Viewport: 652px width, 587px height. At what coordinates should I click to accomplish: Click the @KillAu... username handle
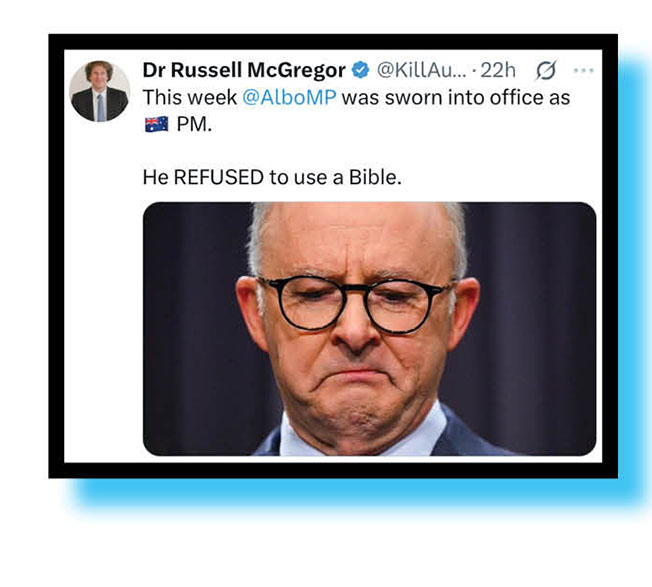422,70
